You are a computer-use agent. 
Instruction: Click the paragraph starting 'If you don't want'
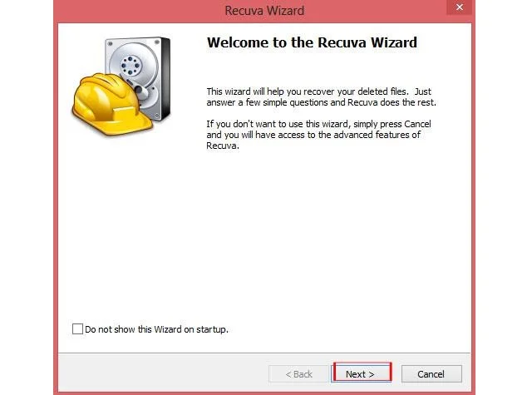tap(318, 135)
